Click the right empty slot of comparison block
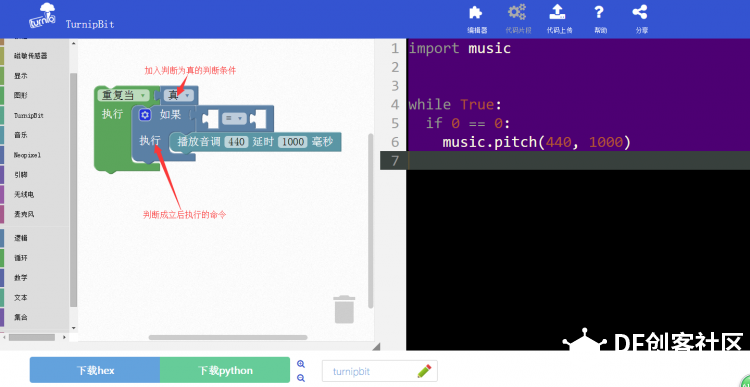This screenshot has width=750, height=387. click(x=258, y=119)
